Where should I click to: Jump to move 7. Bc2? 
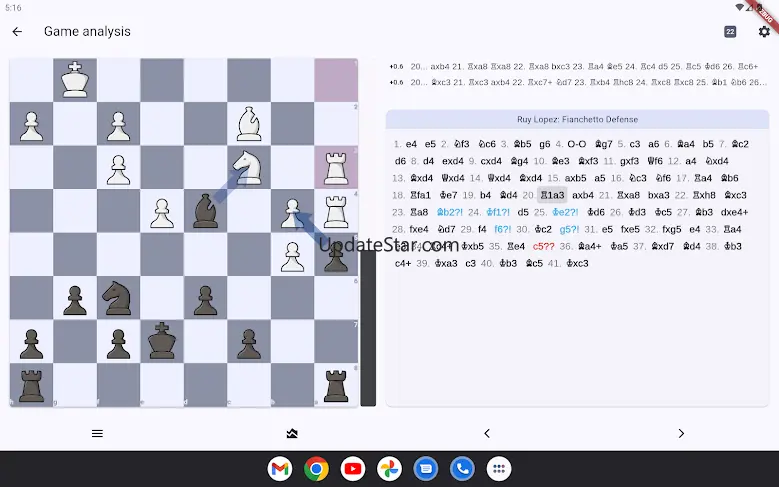point(740,144)
